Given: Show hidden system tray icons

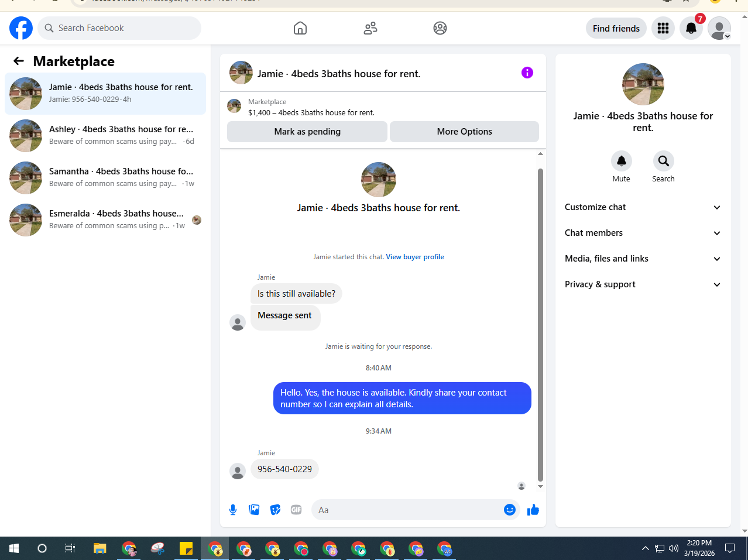Looking at the screenshot, I should click(x=646, y=548).
